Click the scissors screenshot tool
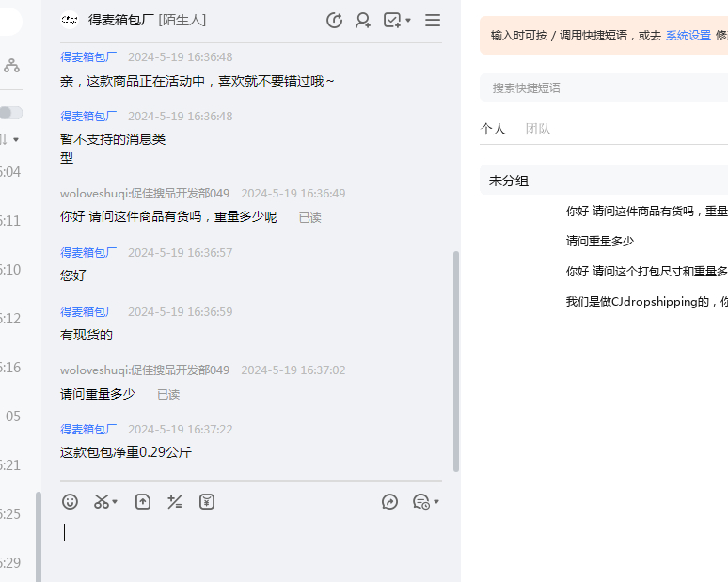The height and width of the screenshot is (582, 728). pyautogui.click(x=102, y=502)
